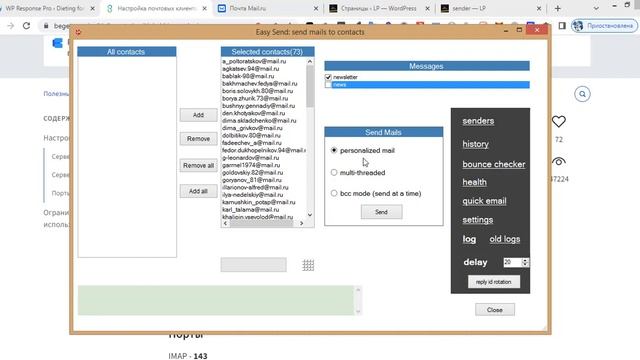Open the log link
640x360 pixels.
pyautogui.click(x=469, y=239)
